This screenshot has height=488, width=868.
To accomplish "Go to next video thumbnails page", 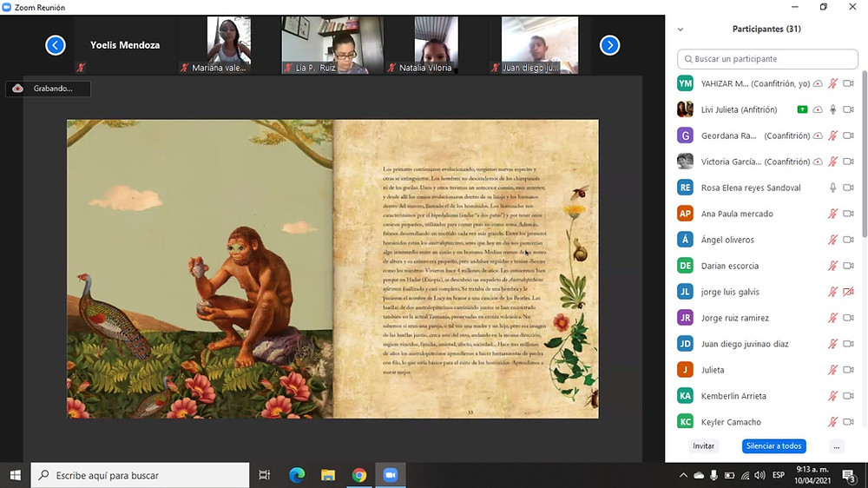I will [609, 45].
